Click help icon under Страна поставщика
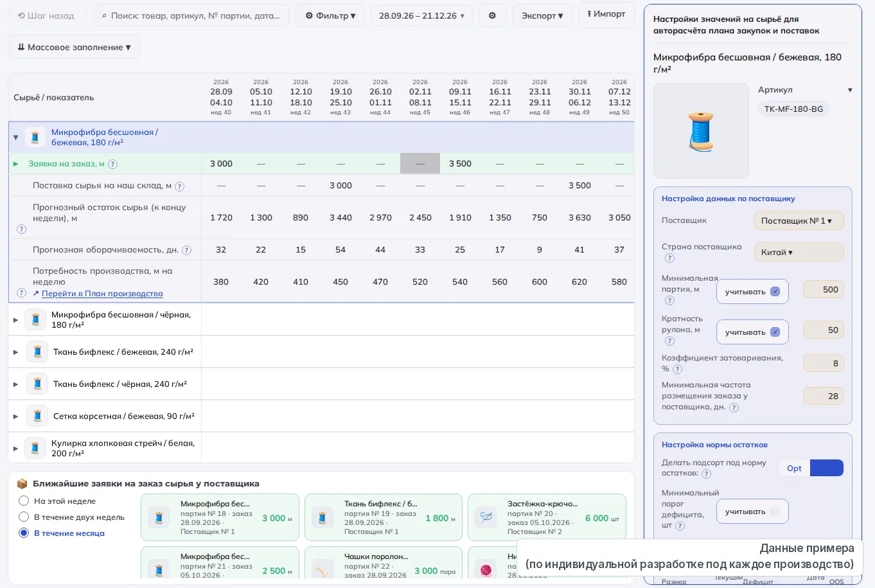Viewport: 875px width, 588px height. click(669, 258)
